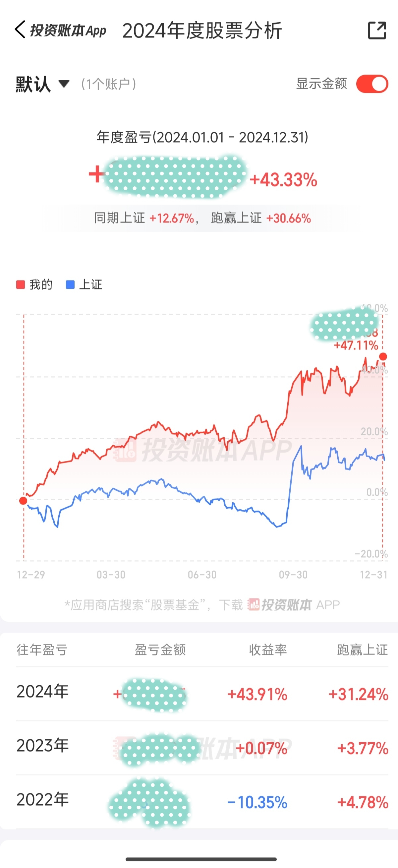
Task: Tap the red start-point dot on chart
Action: (x=23, y=501)
